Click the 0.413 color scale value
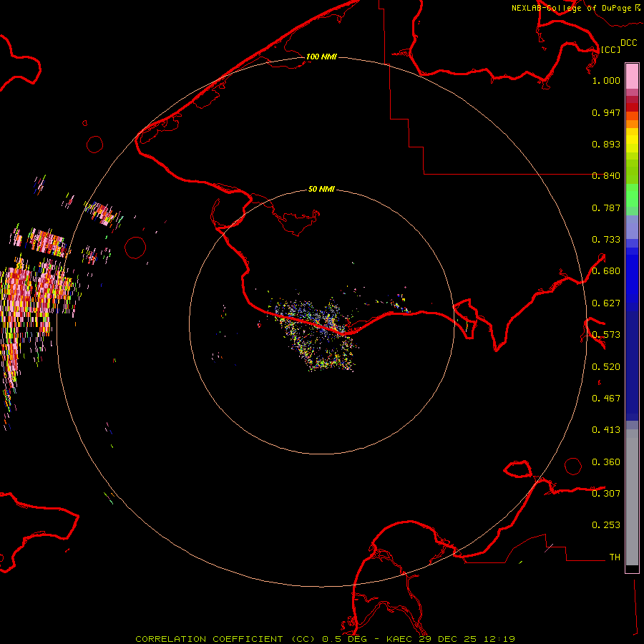The width and height of the screenshot is (644, 644). pyautogui.click(x=606, y=430)
